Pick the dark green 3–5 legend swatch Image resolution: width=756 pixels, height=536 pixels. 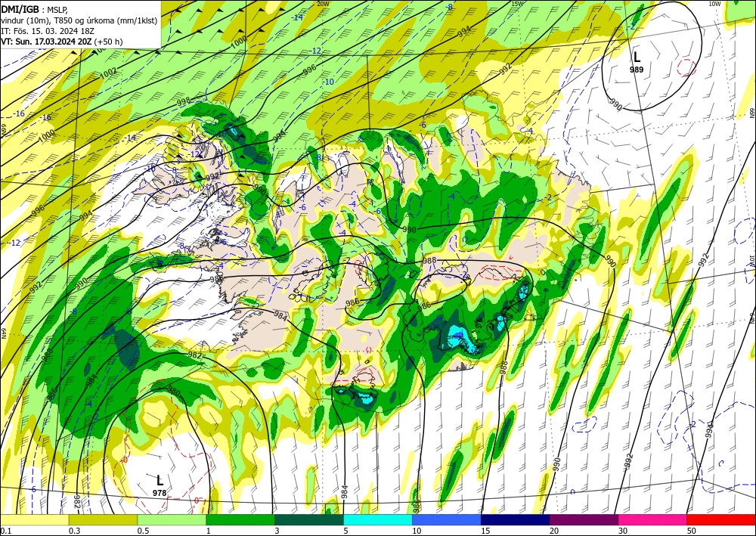coord(309,519)
